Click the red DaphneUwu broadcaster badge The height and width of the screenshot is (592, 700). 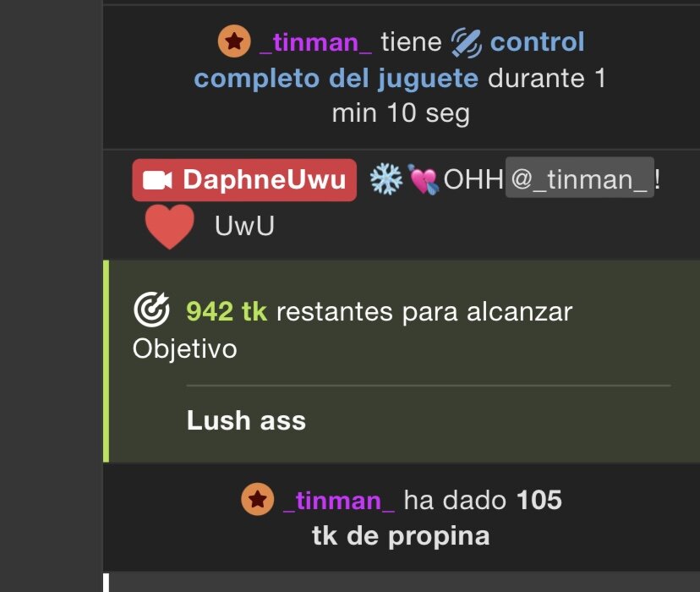pyautogui.click(x=244, y=180)
